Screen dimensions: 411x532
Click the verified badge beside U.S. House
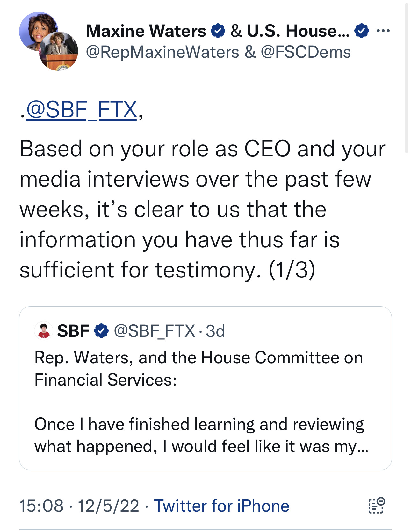click(362, 31)
